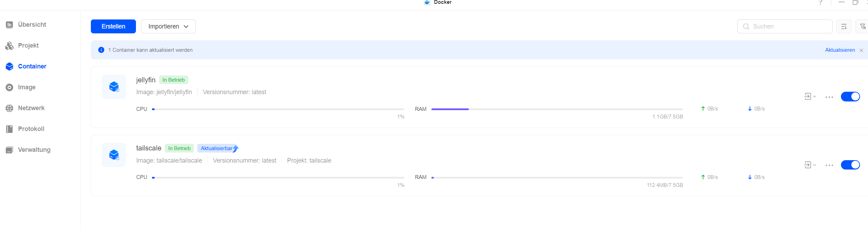This screenshot has height=230, width=868.
Task: Open the Netzwerk sidebar section
Action: click(25, 108)
